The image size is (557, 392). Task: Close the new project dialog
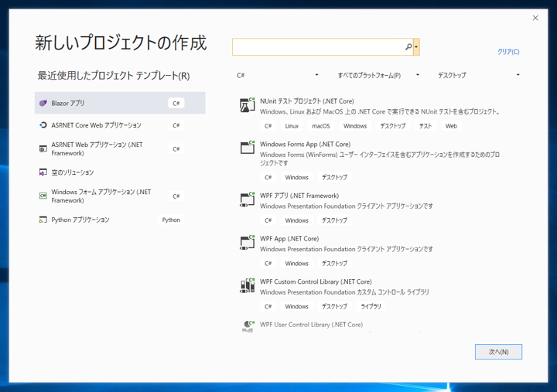535,18
